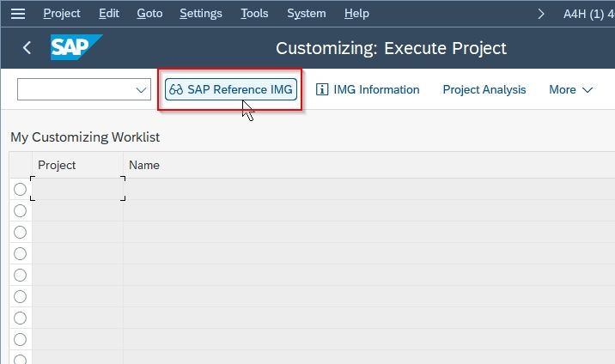Select the second worklist row radio button
Image resolution: width=615 pixels, height=364 pixels.
pyautogui.click(x=20, y=211)
